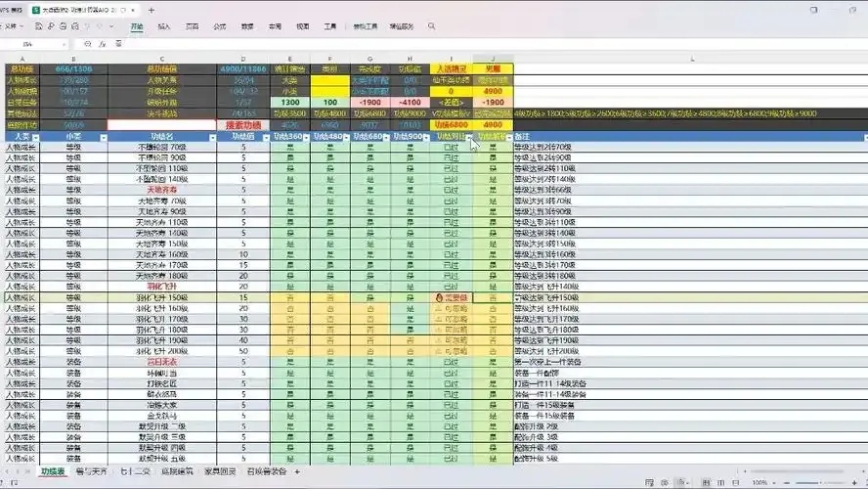Select the 需要做 status cell
The width and height of the screenshot is (868, 489).
click(x=452, y=298)
